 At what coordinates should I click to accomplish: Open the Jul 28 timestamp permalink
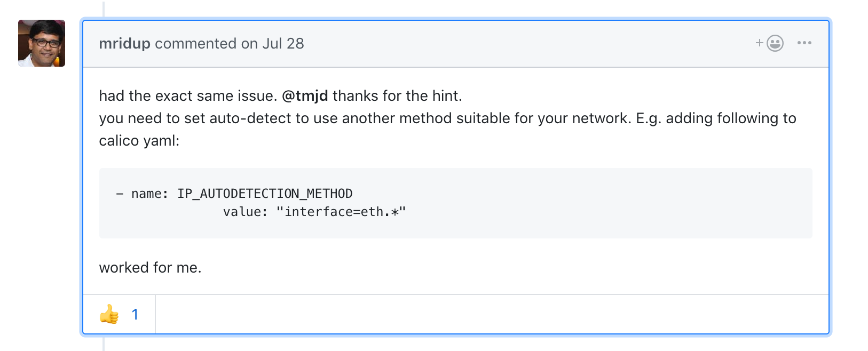point(283,44)
